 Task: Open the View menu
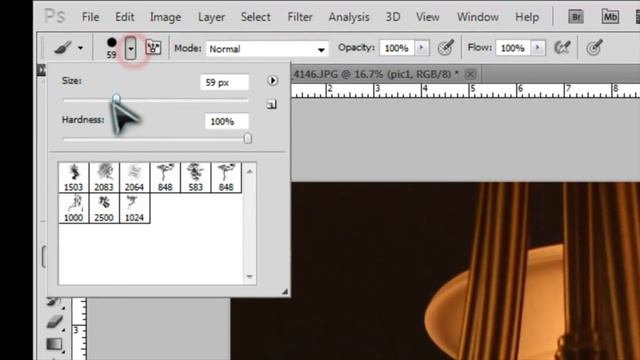coord(428,17)
